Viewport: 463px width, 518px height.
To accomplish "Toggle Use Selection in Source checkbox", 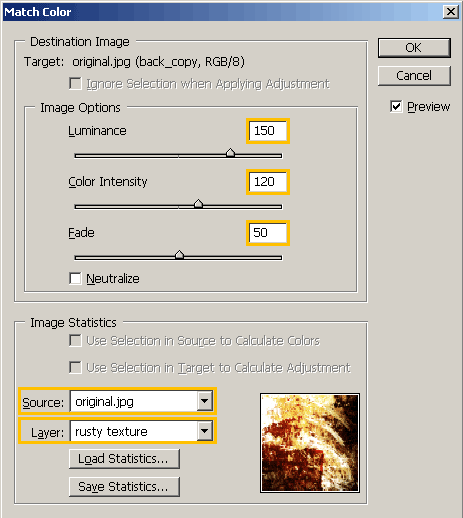I will click(75, 341).
